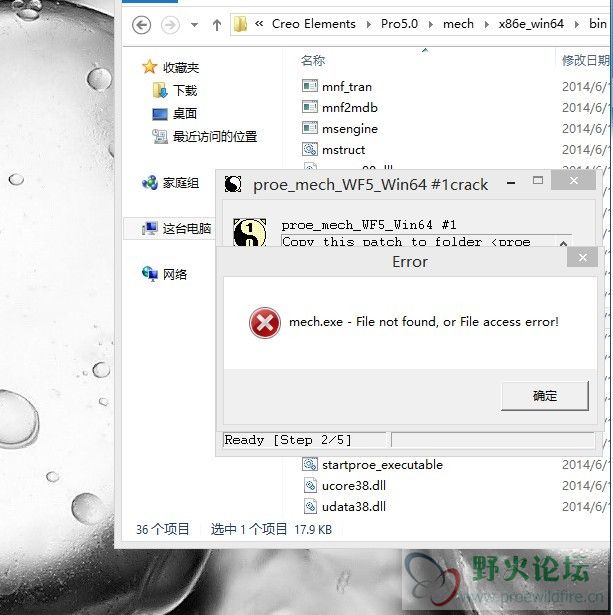The height and width of the screenshot is (615, 613).
Task: Select 这台电脑 in the sidebar
Action: click(x=187, y=229)
